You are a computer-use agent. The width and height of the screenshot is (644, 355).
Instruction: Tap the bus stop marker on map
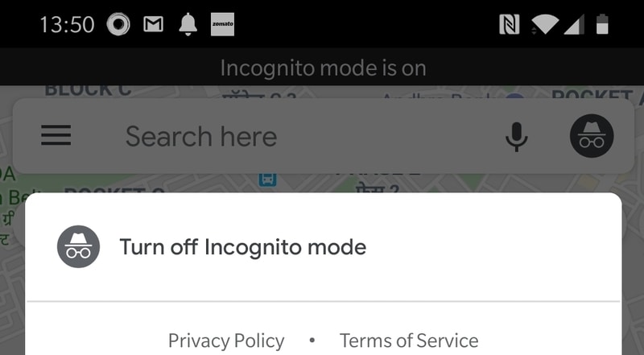pos(268,179)
